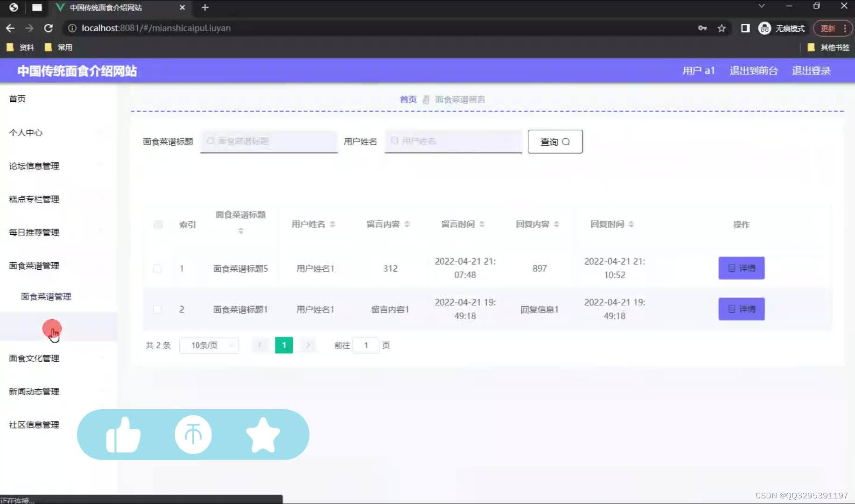855x504 pixels.
Task: Open saved passwords key icon
Action: pos(702,28)
